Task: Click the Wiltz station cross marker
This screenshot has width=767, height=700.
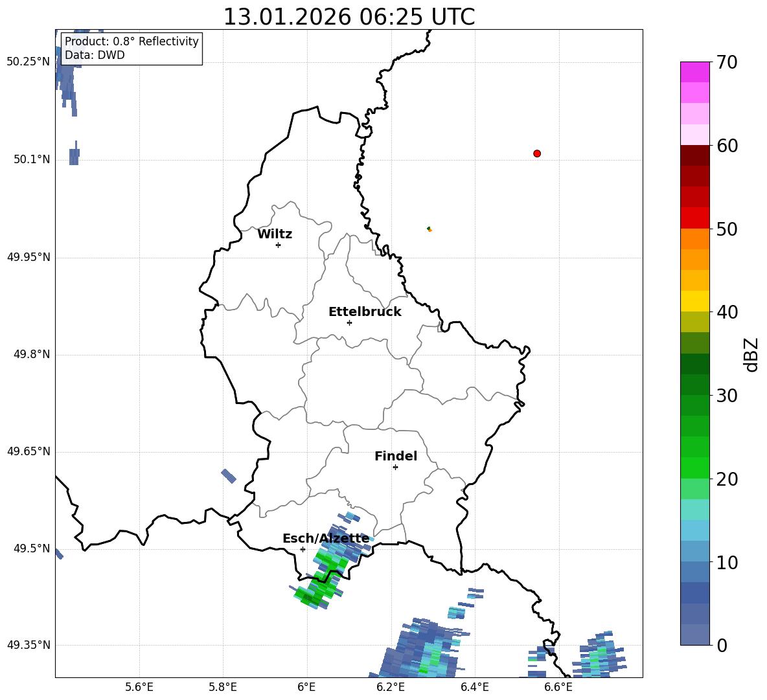Action: point(279,245)
